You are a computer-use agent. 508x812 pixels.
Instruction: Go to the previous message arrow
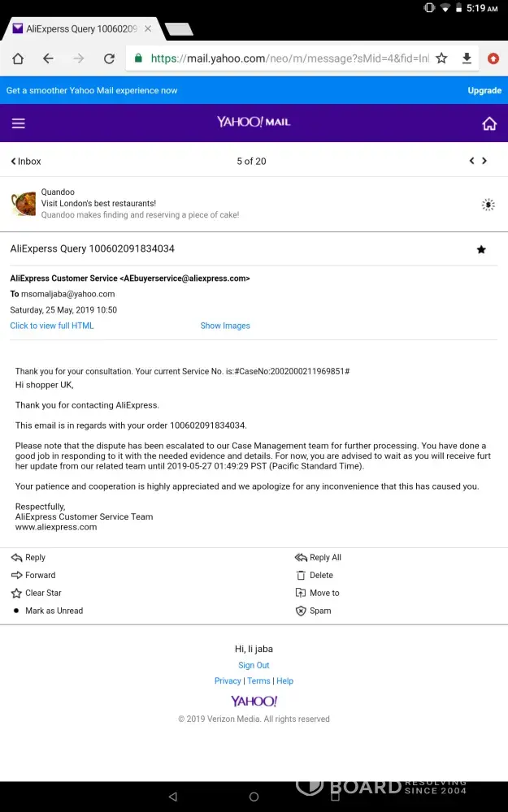point(471,161)
